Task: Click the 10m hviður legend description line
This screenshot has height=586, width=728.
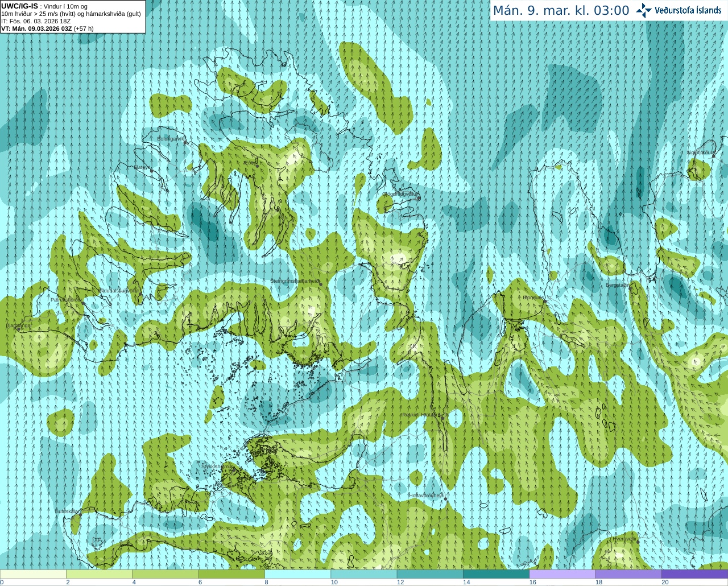Action: coord(71,14)
